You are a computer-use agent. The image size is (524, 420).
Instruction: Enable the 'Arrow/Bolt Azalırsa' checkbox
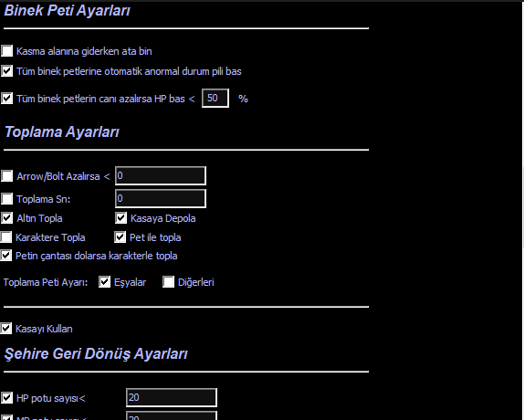click(6, 175)
